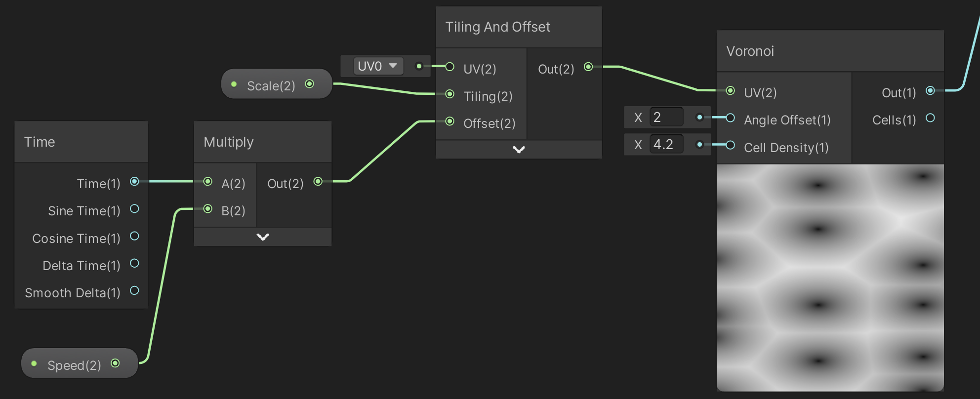Select the Scale(2) property node
980x399 pixels.
(x=277, y=84)
